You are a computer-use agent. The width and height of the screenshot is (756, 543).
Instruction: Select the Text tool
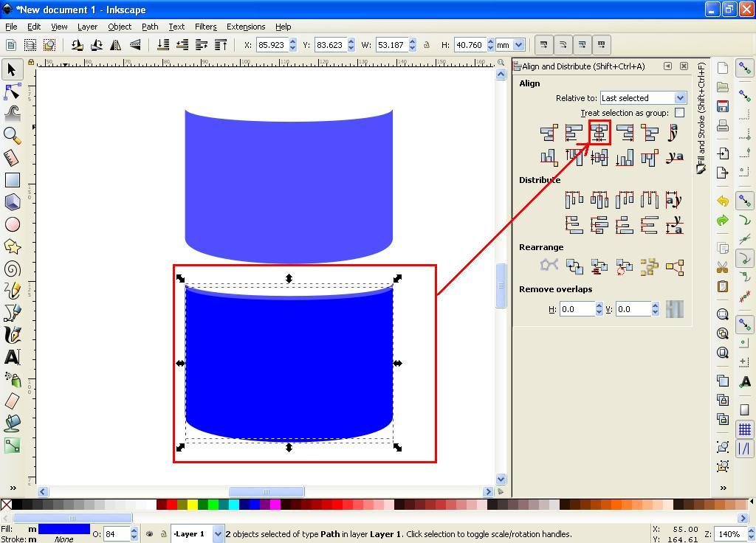click(x=13, y=357)
